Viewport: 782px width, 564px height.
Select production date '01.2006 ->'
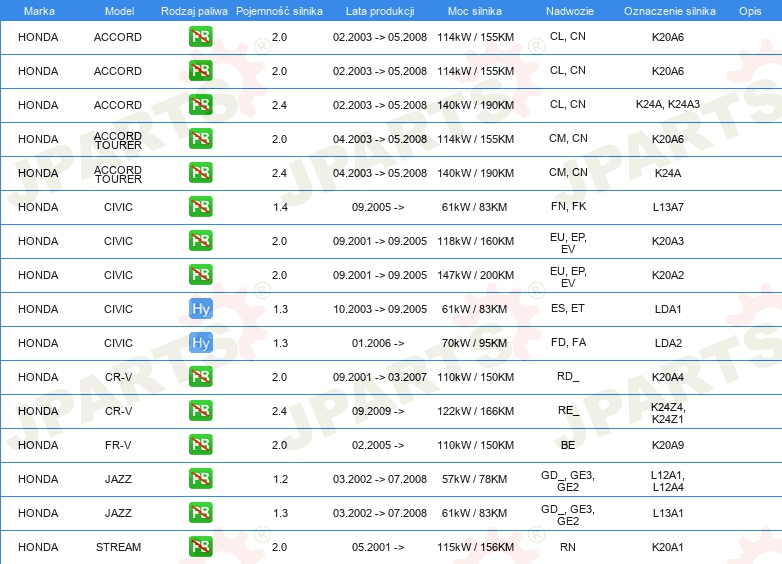point(378,343)
